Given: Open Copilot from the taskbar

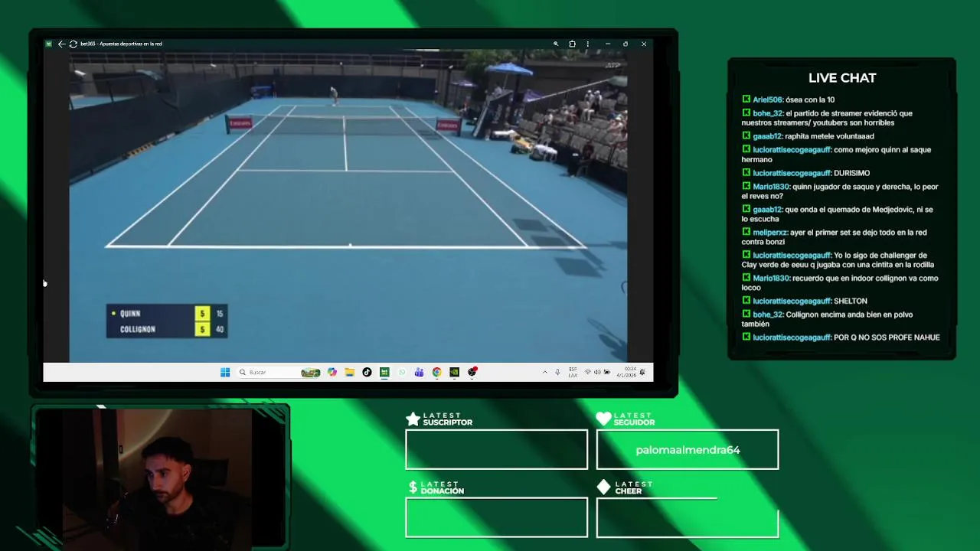Looking at the screenshot, I should coord(332,372).
